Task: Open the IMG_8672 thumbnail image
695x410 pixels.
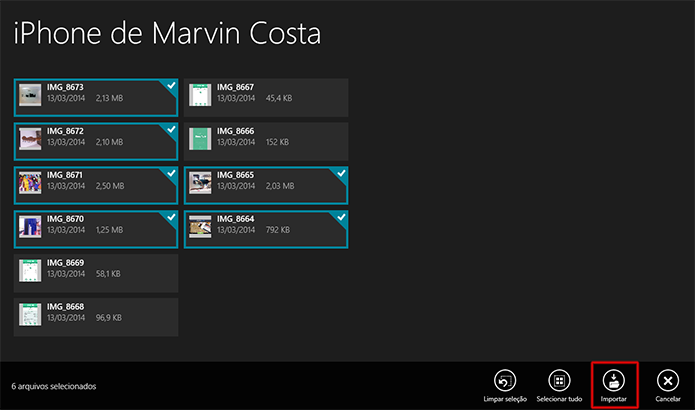Action: [x=30, y=139]
